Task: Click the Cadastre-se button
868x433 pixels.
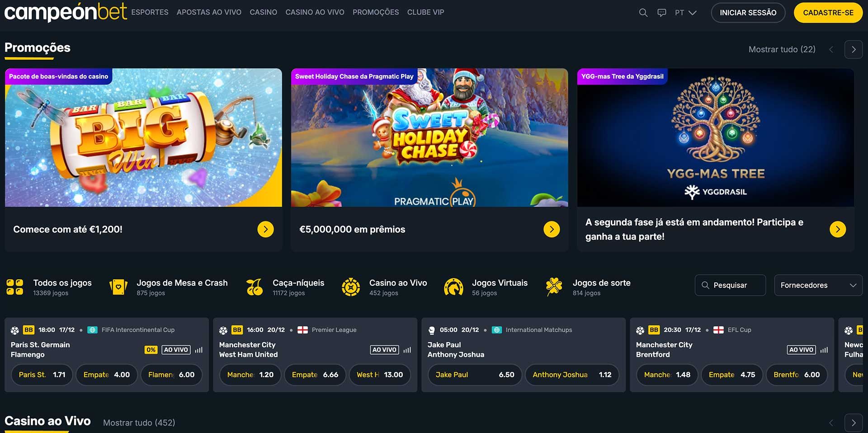Action: (828, 13)
